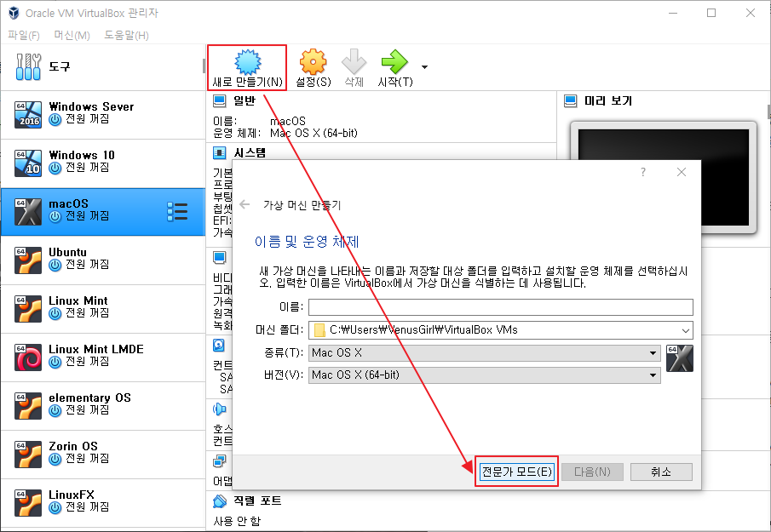Open the 도움말(H) menu
771x532 pixels.
(126, 36)
